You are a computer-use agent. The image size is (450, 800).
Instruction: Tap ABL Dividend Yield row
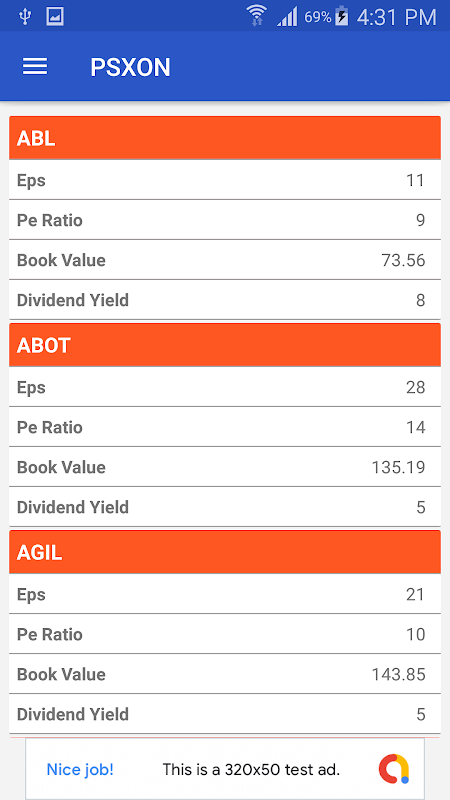point(225,300)
